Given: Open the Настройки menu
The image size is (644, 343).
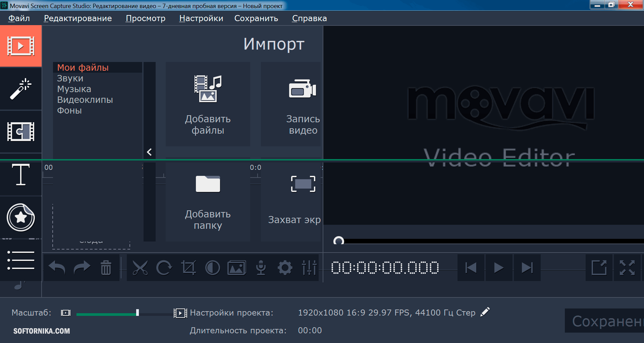Looking at the screenshot, I should [x=201, y=18].
